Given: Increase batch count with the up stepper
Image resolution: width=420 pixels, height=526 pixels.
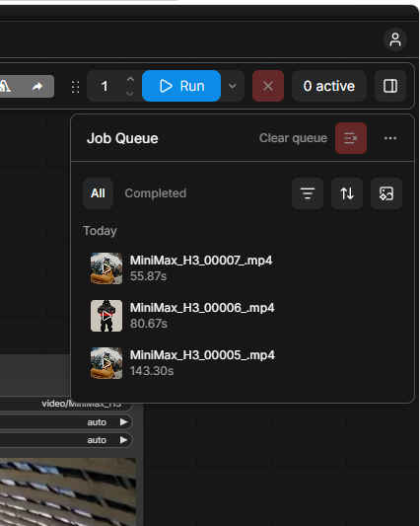Looking at the screenshot, I should point(130,81).
